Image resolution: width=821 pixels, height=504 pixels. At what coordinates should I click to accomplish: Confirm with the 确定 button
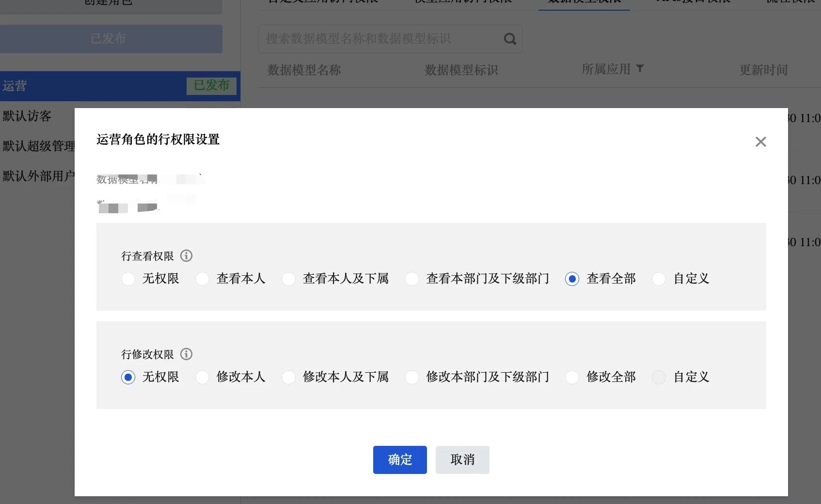pyautogui.click(x=400, y=459)
